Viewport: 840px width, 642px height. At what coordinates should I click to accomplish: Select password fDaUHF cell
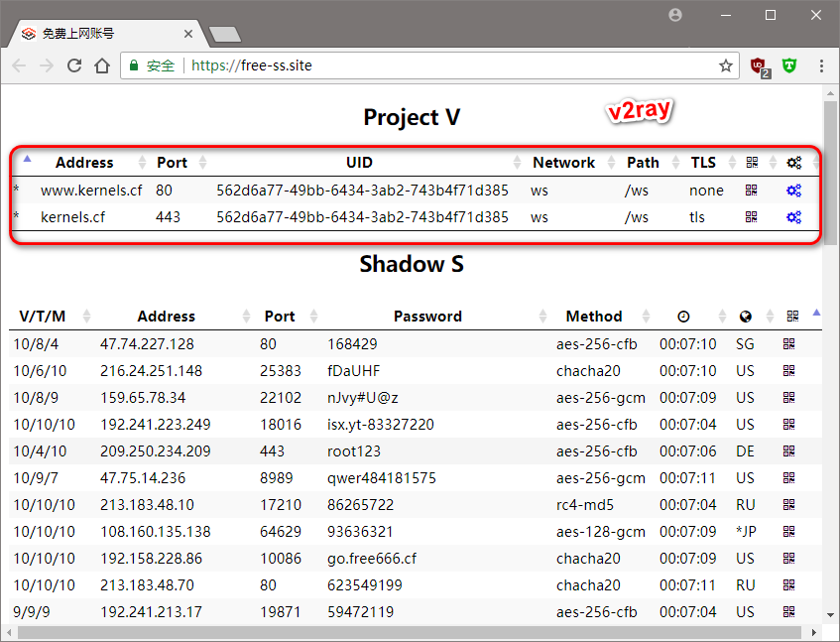(354, 371)
